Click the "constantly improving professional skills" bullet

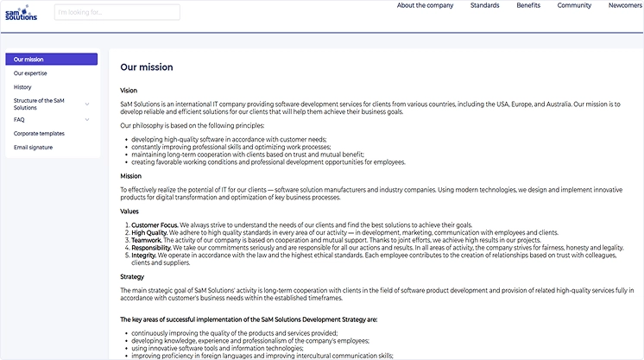230,147
